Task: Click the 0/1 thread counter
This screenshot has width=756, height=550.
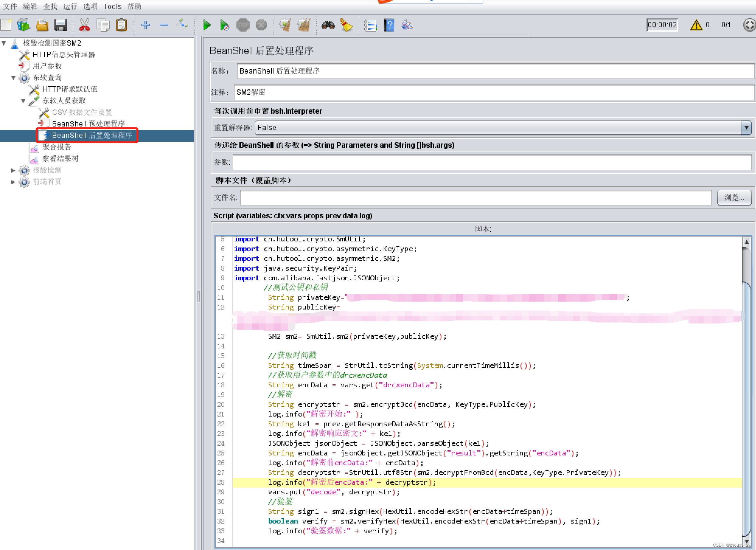Action: coord(726,25)
